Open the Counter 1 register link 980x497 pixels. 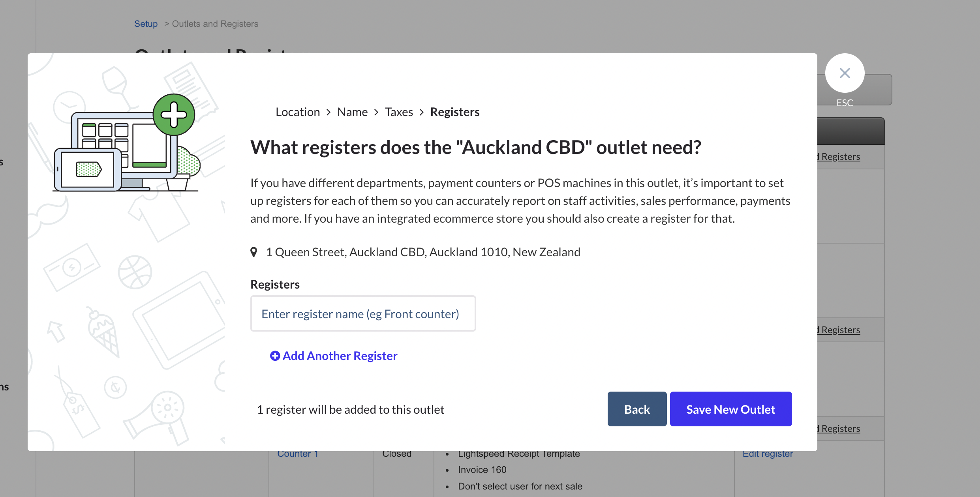298,454
